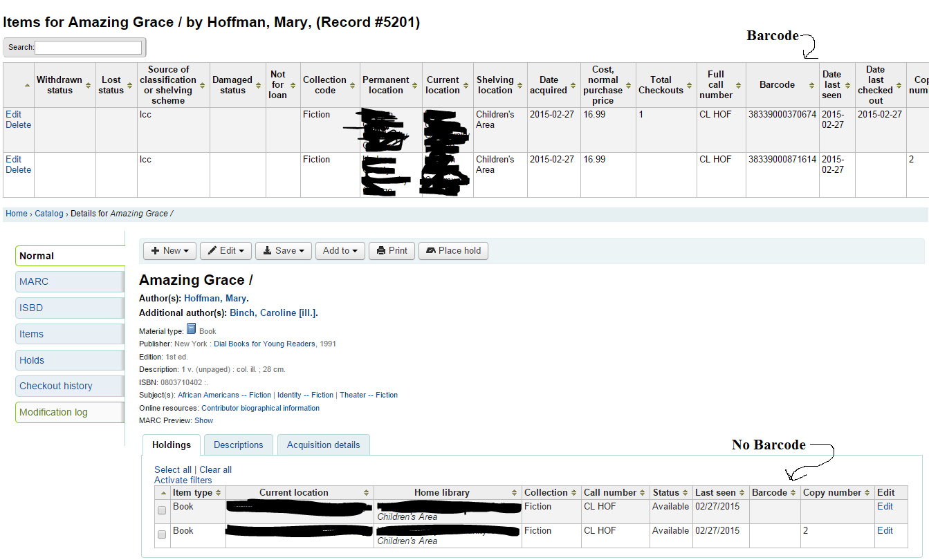Viewport: 929px width, 560px height.
Task: Open the New dropdown button
Action: [169, 251]
